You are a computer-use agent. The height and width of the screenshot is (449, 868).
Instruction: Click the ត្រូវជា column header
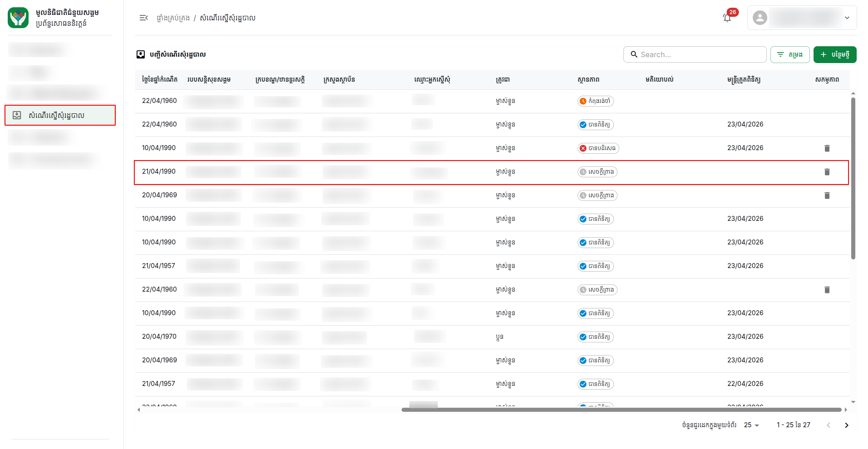point(502,79)
